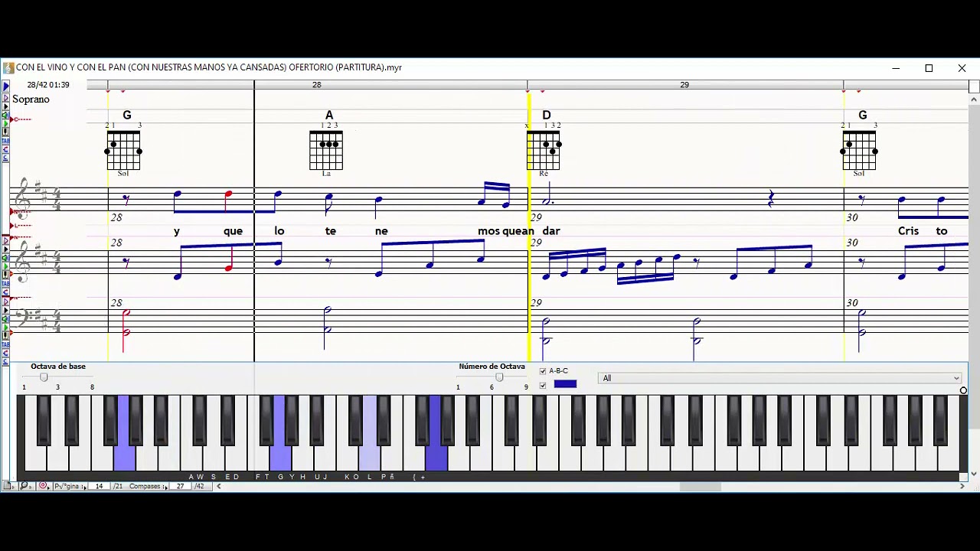Click the horizontal scrollbar left arrow
This screenshot has width=980, height=551.
(x=219, y=486)
